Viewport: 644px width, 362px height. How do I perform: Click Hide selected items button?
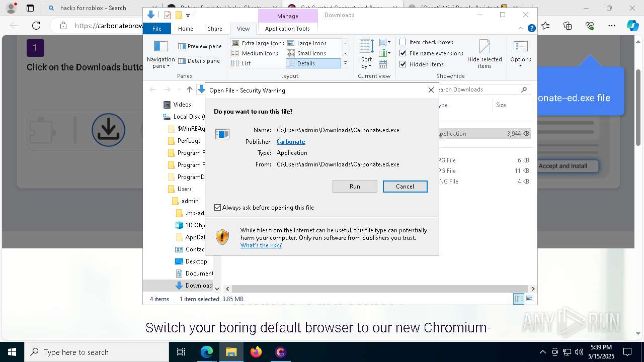[x=485, y=54]
